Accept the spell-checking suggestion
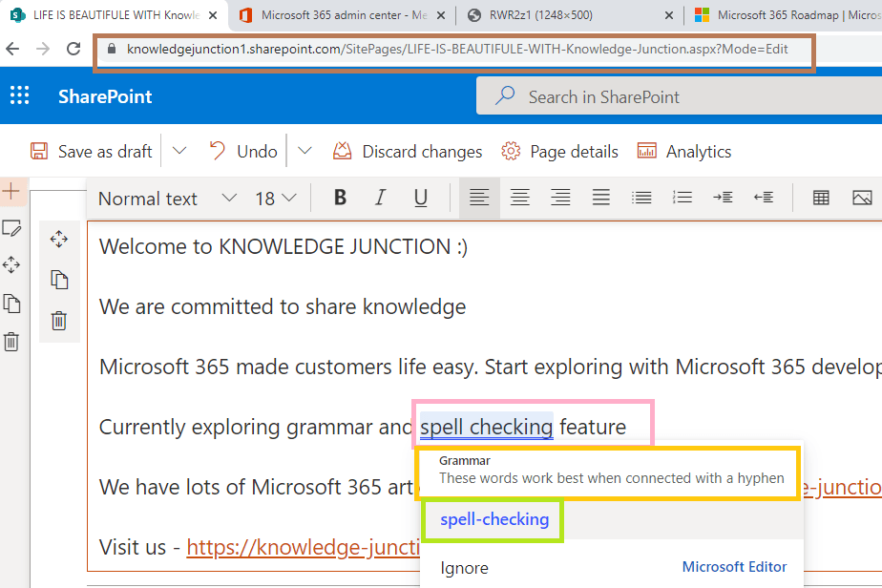Image resolution: width=882 pixels, height=588 pixels. tap(494, 519)
